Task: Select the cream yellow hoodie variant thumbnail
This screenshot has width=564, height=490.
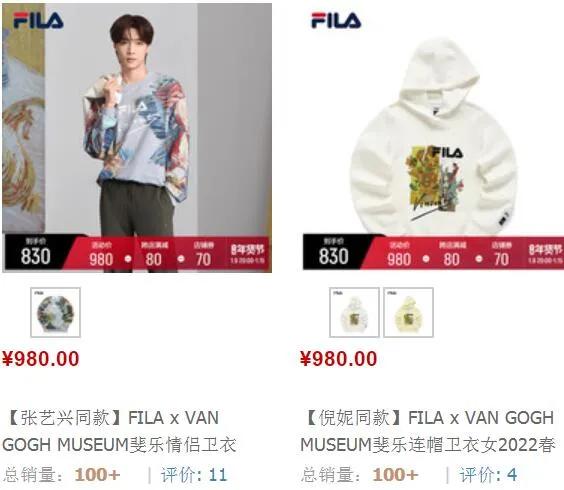Action: tap(408, 312)
